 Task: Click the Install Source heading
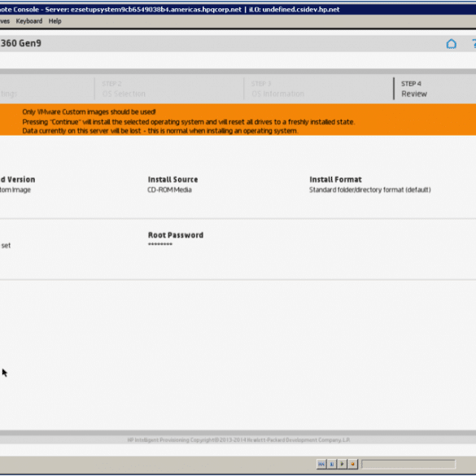pyautogui.click(x=172, y=180)
